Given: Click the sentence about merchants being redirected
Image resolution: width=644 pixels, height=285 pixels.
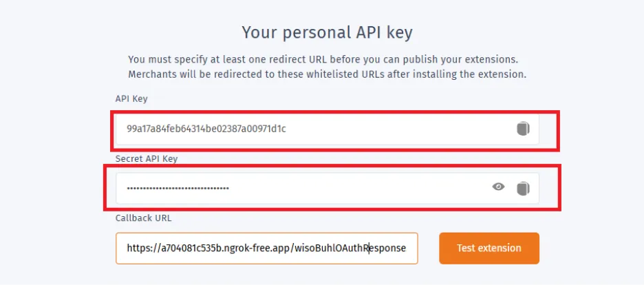Looking at the screenshot, I should (327, 75).
